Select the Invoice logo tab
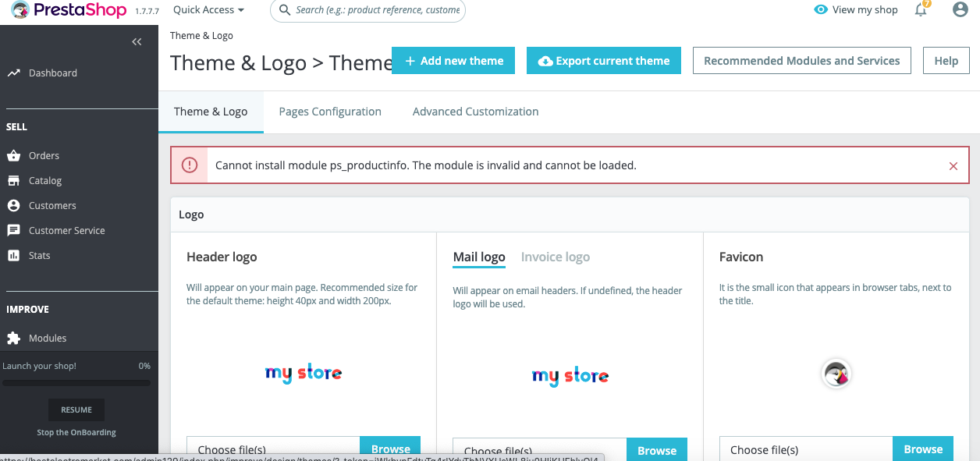 (x=556, y=257)
